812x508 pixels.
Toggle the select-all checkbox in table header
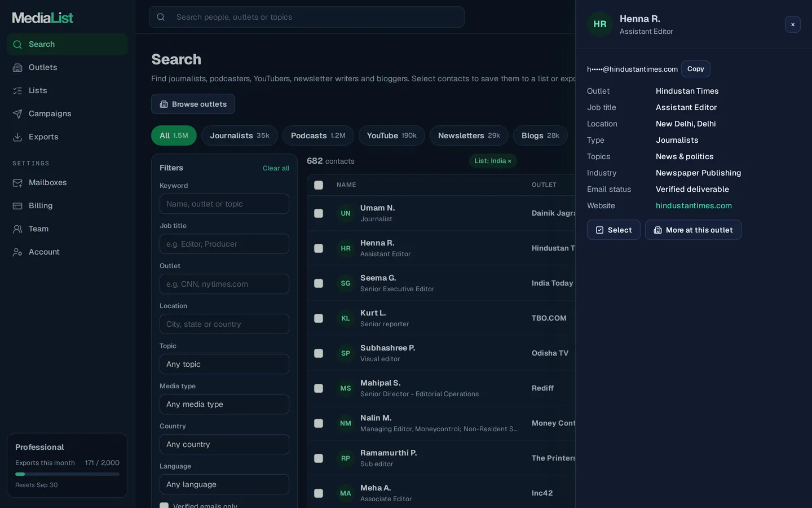[319, 185]
